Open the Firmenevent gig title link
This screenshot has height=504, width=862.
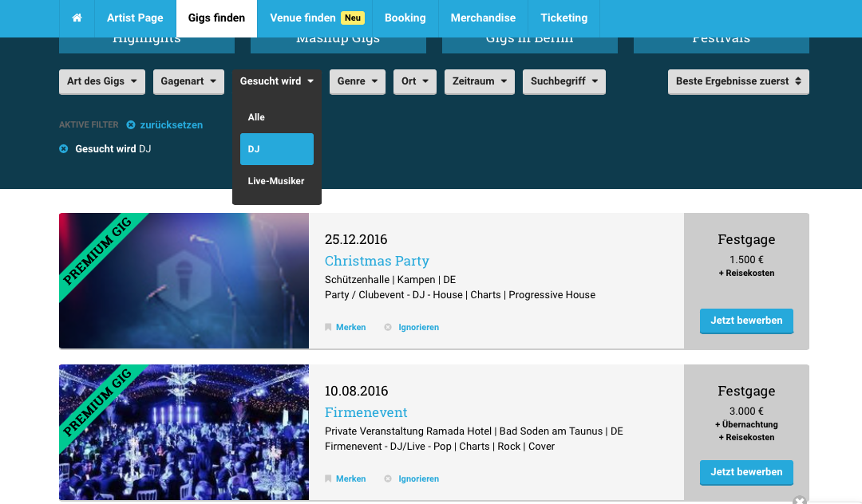point(366,412)
